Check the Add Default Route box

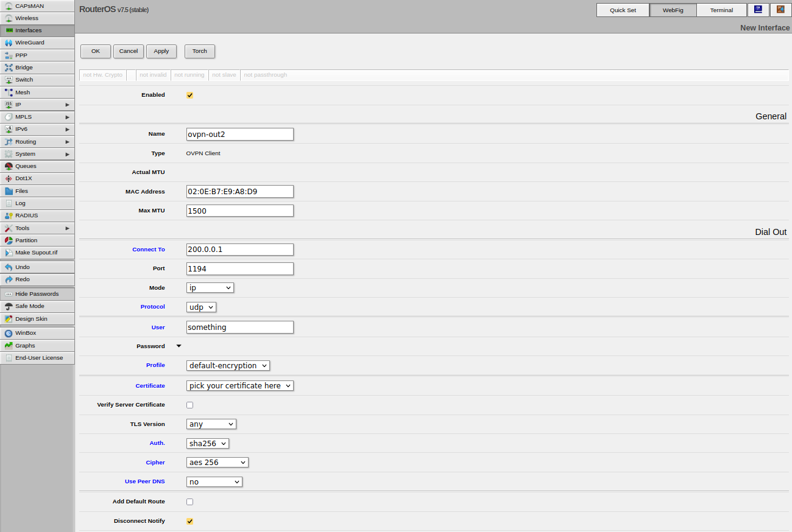tap(189, 502)
